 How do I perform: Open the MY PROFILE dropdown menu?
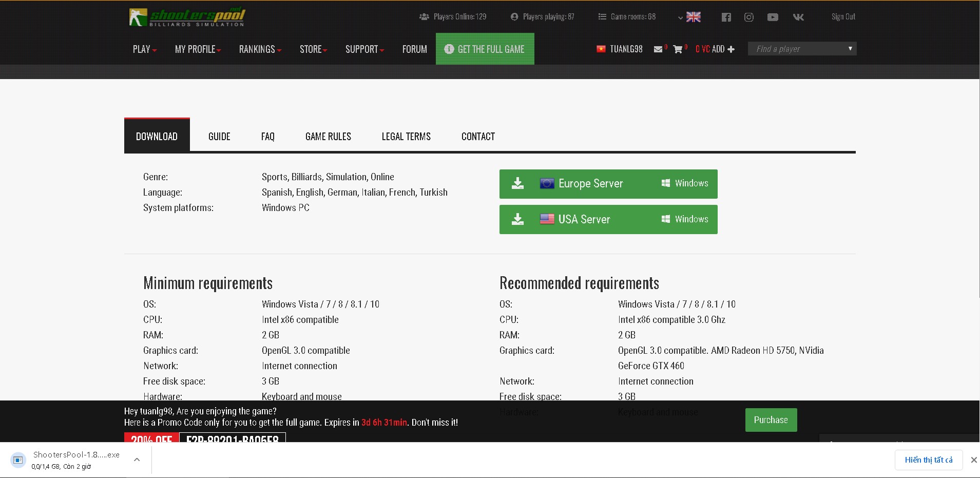pos(198,49)
